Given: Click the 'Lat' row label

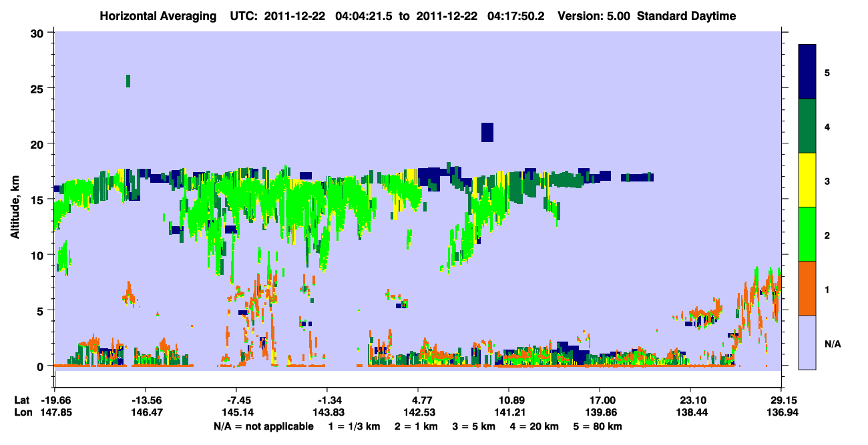Looking at the screenshot, I should click(21, 400).
